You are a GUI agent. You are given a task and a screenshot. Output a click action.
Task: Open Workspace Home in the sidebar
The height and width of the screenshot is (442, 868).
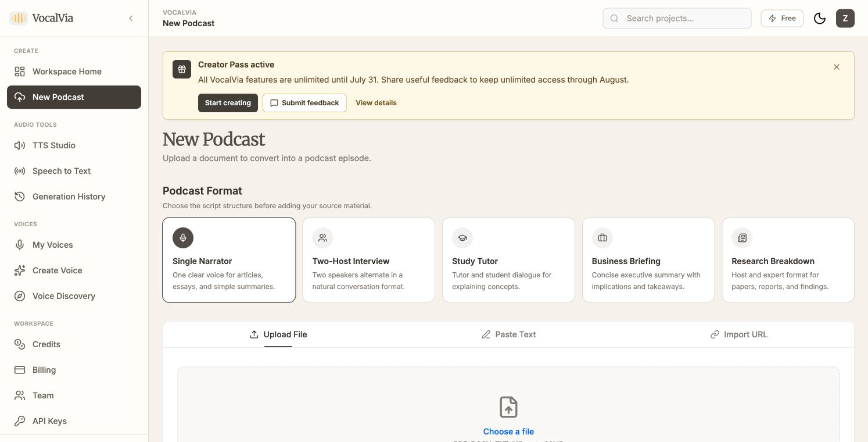pyautogui.click(x=74, y=72)
